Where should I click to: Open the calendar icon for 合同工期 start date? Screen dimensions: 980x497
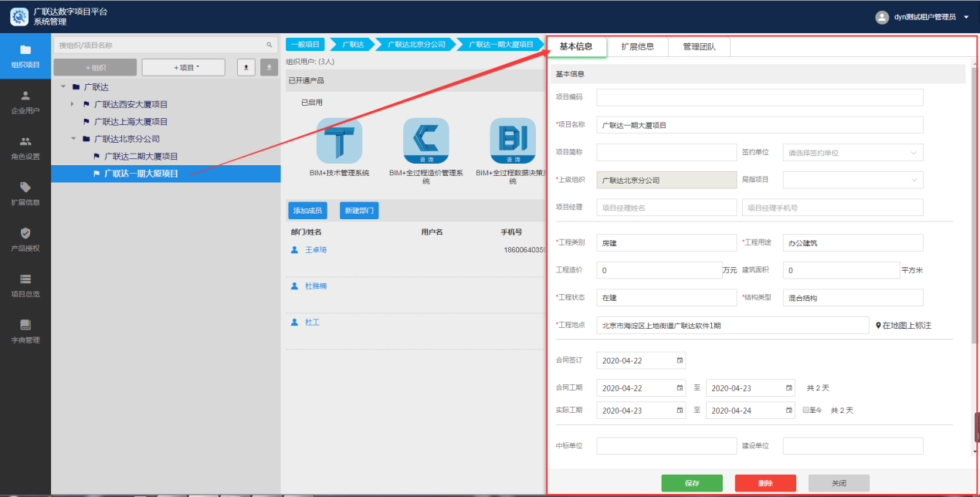click(680, 387)
